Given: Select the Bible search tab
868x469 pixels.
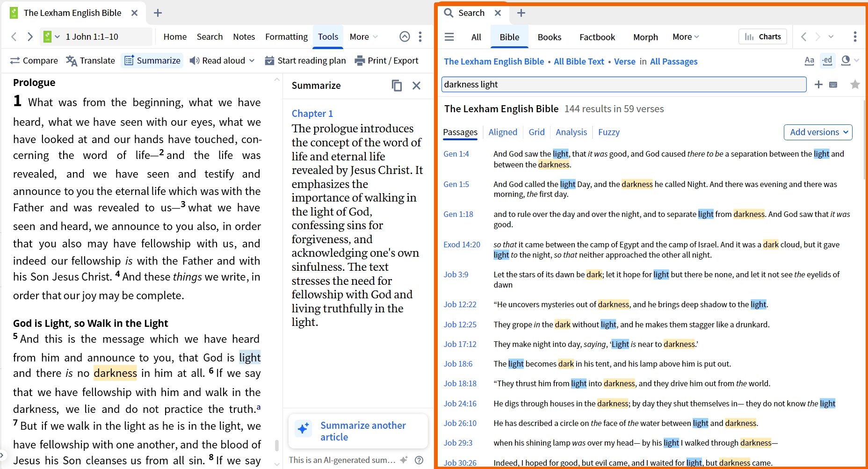Looking at the screenshot, I should click(509, 37).
